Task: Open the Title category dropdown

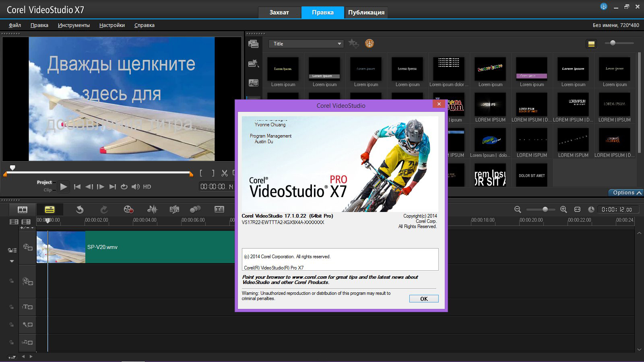Action: pos(306,44)
